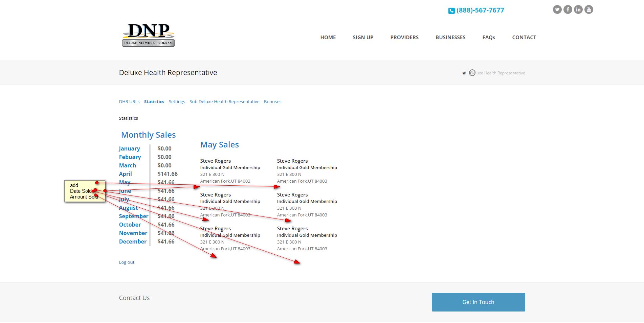Go to the HOME menu item

click(328, 38)
